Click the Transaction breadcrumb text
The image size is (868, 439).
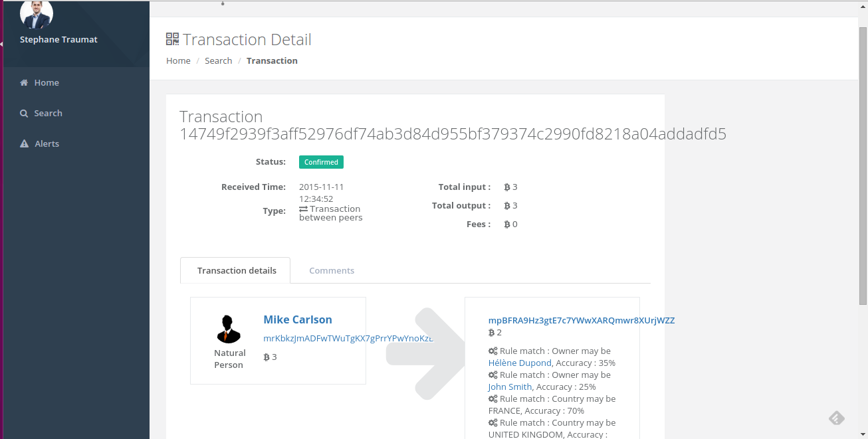click(x=272, y=61)
